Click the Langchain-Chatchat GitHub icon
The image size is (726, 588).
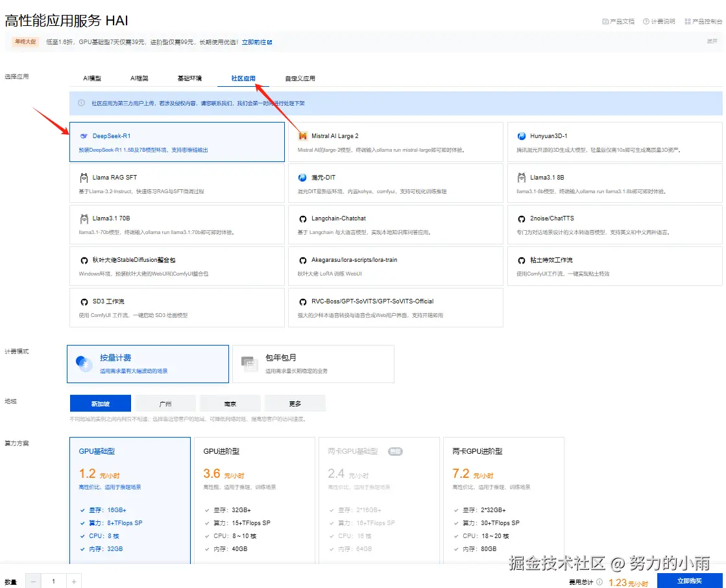(303, 219)
